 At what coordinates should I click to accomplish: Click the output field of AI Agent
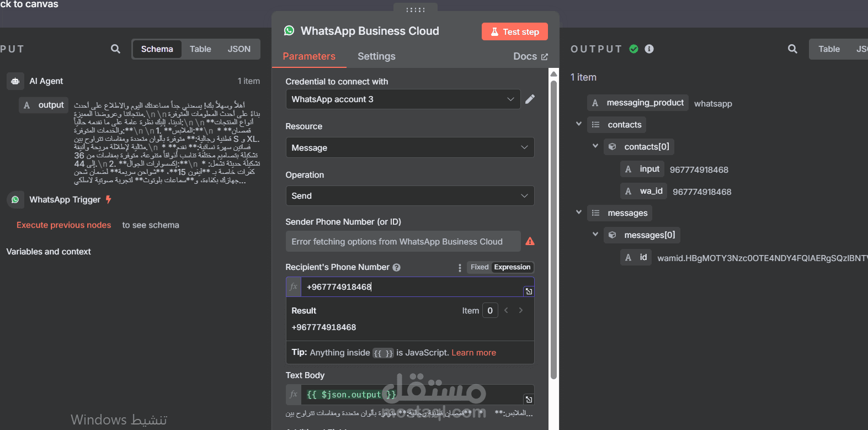(44, 105)
